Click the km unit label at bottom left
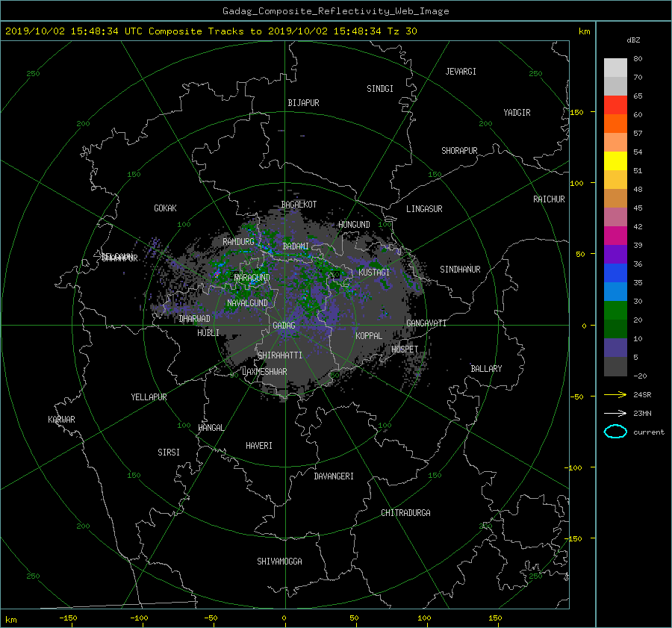672x628 pixels. click(10, 620)
